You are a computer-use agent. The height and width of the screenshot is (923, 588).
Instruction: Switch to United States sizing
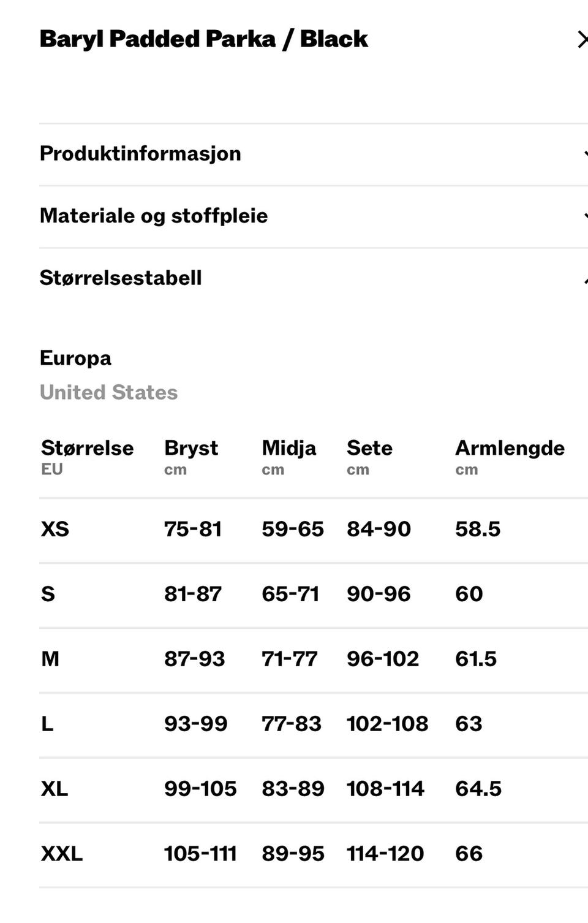pos(108,392)
